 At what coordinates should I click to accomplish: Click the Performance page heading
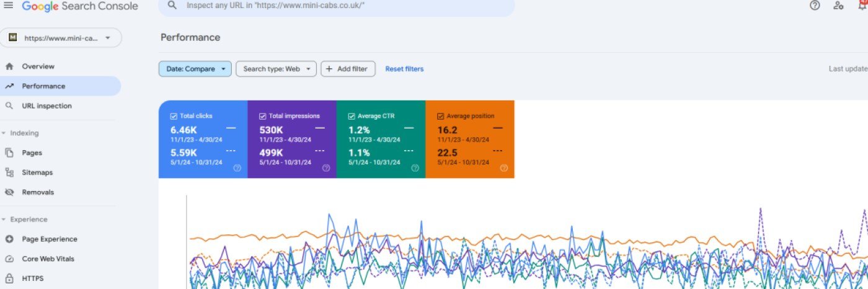[190, 37]
